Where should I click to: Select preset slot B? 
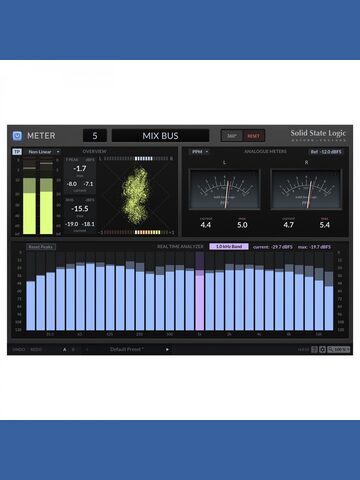pyautogui.click(x=73, y=349)
